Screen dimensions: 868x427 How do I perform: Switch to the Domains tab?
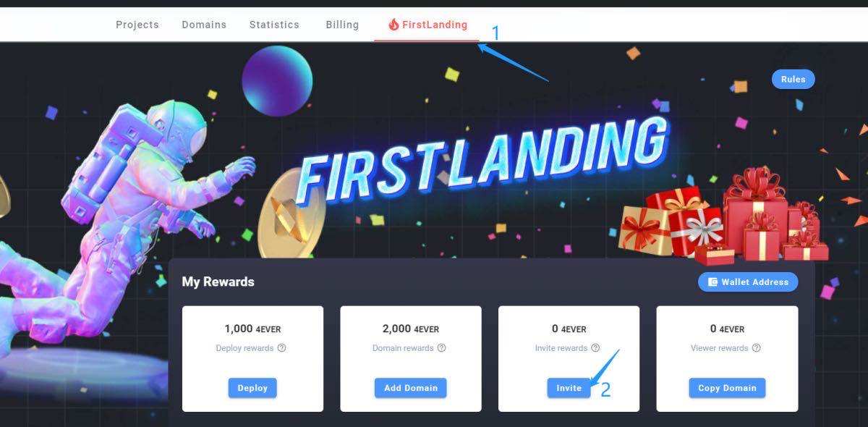tap(204, 25)
